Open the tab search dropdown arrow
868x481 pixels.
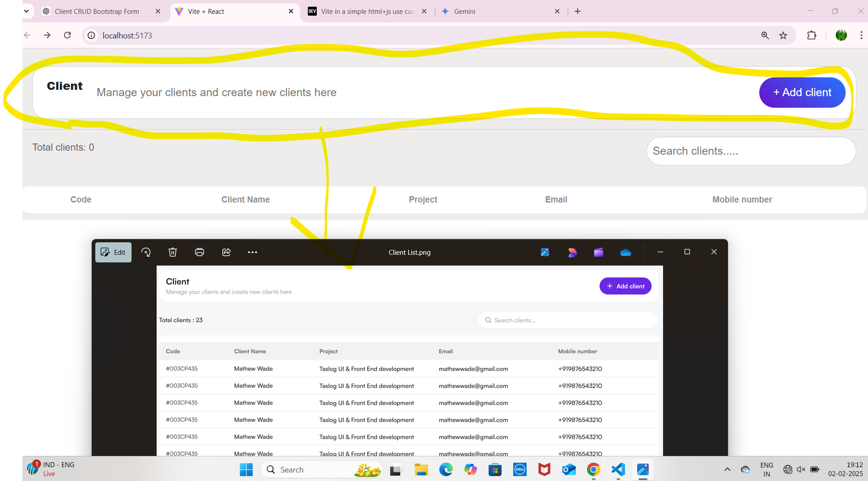tap(26, 11)
